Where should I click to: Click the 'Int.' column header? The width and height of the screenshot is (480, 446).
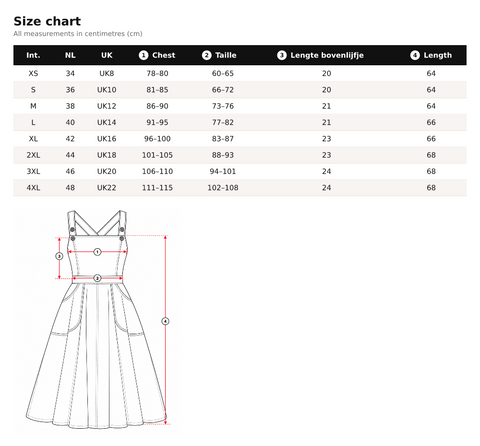point(33,55)
